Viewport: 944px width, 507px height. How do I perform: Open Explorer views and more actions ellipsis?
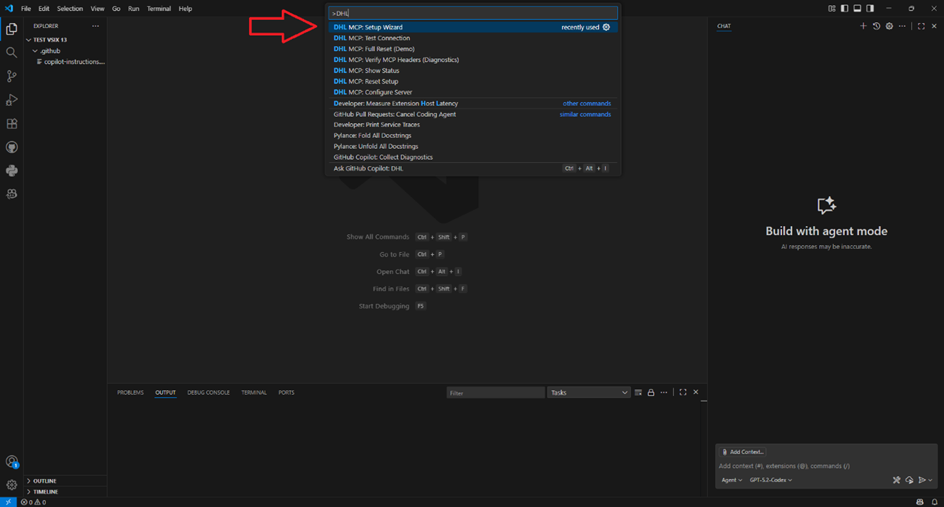(x=95, y=26)
